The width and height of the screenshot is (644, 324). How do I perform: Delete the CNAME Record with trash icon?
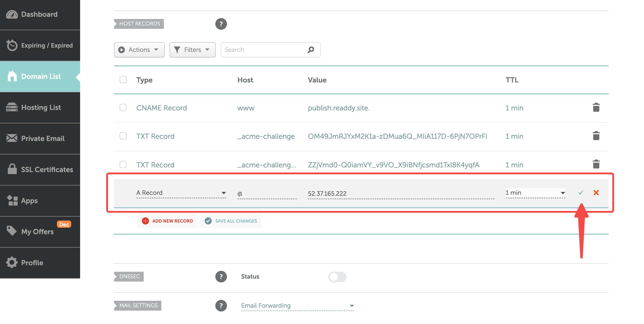click(x=596, y=108)
